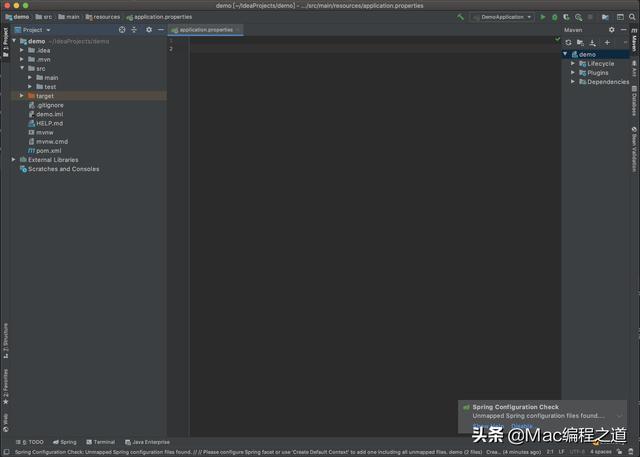
Task: Click the 4 spaces indent setting in status bar
Action: pos(601,452)
